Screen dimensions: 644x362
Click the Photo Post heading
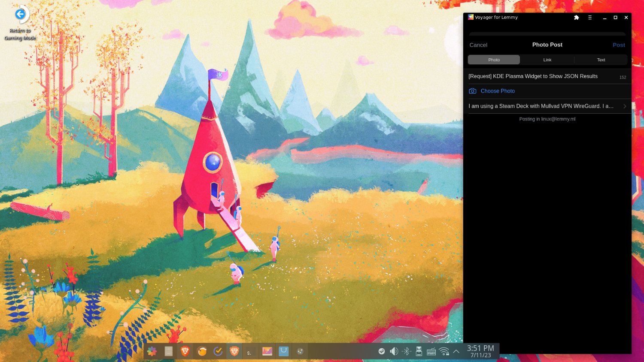tap(547, 45)
